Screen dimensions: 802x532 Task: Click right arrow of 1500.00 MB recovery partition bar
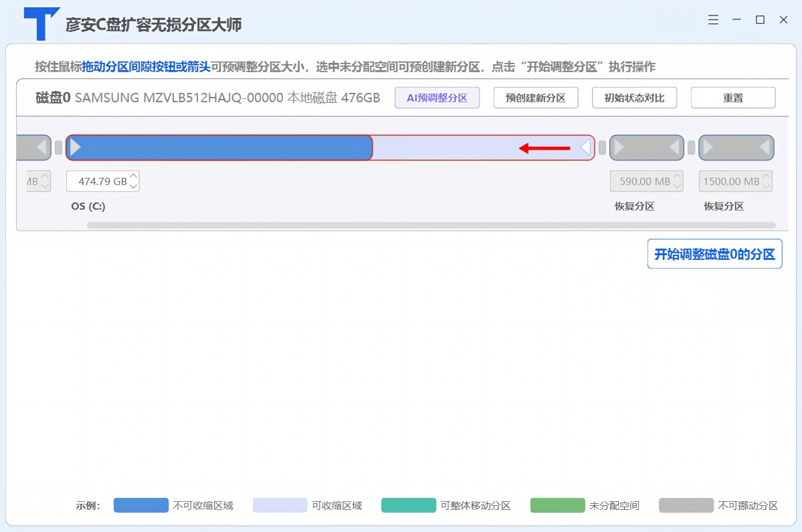tap(765, 148)
